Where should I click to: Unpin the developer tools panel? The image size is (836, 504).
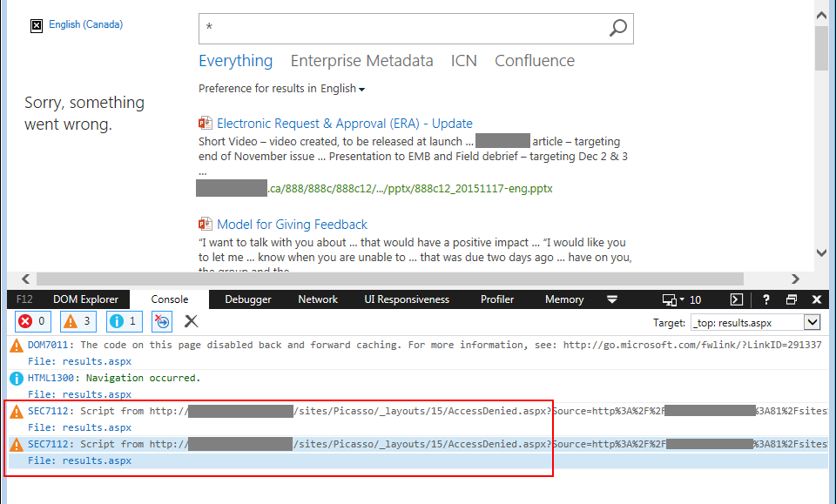(791, 299)
